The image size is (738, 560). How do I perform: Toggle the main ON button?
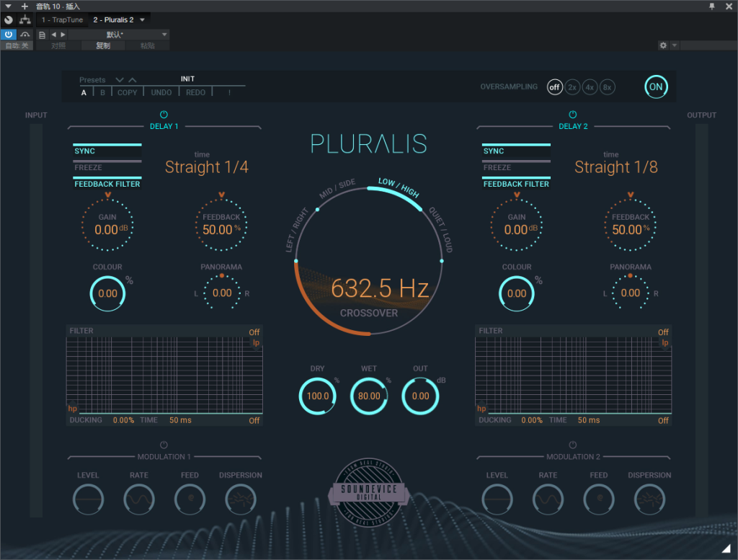[656, 86]
